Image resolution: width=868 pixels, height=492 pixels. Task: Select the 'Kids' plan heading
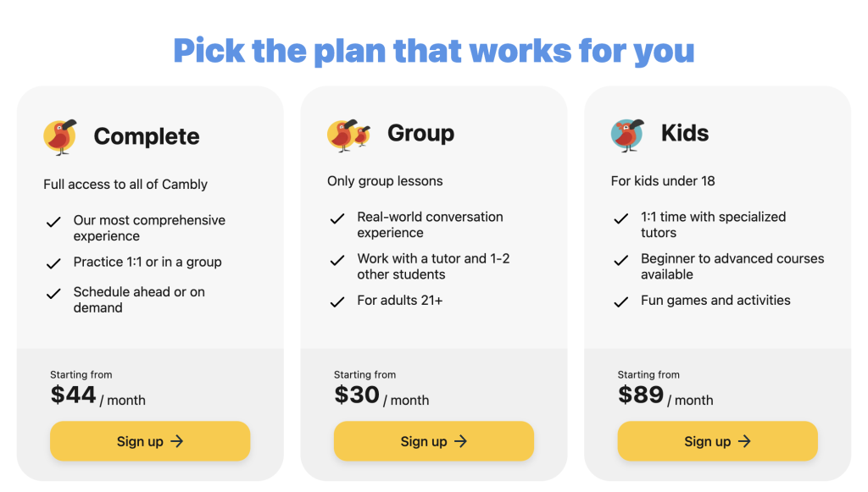pyautogui.click(x=685, y=133)
